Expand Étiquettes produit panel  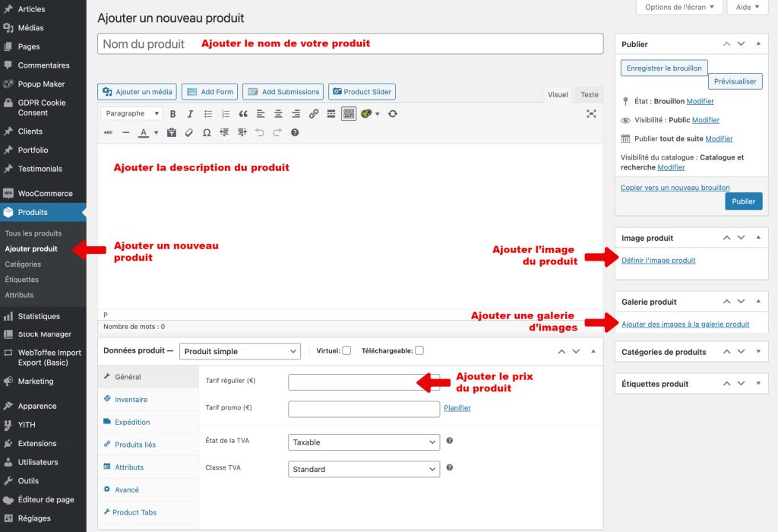(758, 384)
